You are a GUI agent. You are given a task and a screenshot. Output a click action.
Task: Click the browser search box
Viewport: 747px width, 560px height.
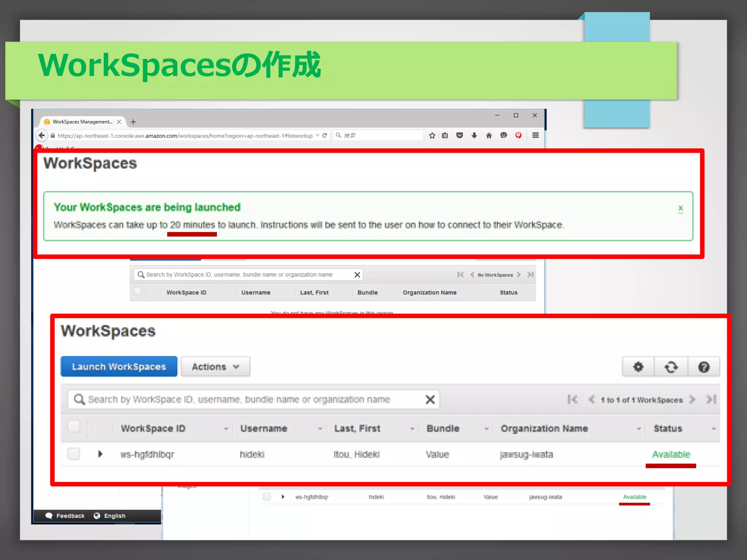tap(379, 135)
